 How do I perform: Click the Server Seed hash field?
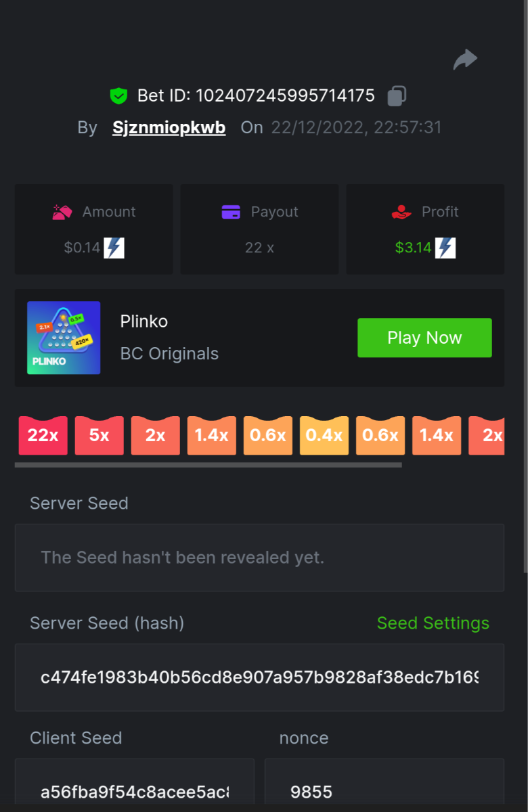point(259,677)
